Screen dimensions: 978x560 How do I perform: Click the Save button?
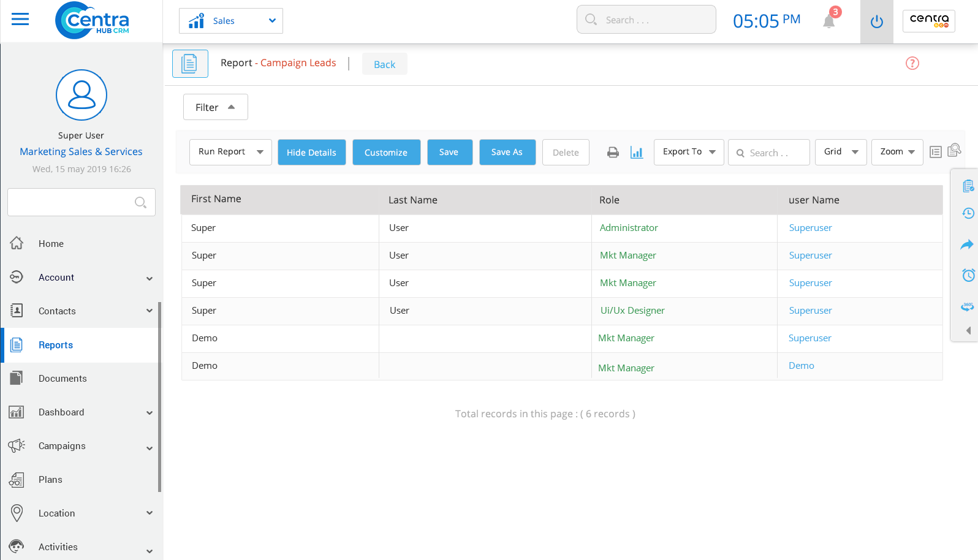449,152
